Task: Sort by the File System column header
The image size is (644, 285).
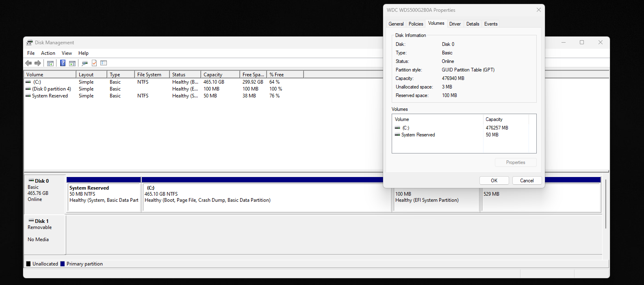Action: (152, 75)
